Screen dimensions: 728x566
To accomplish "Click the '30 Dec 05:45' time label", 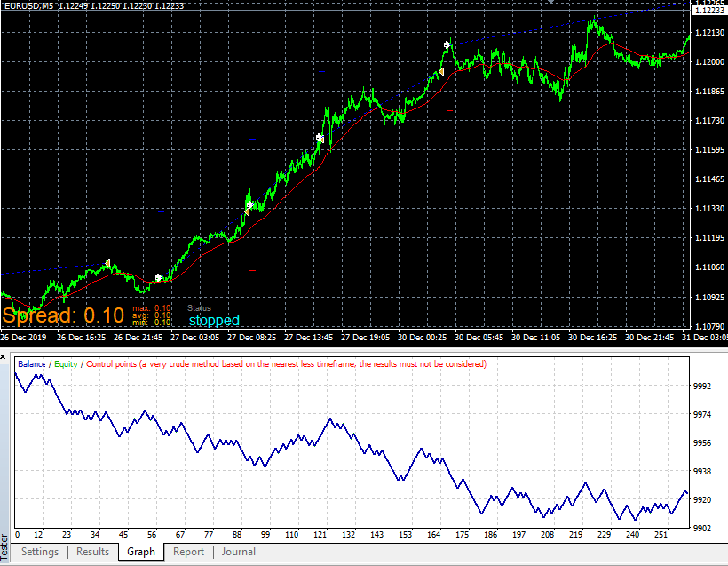I will pos(479,338).
